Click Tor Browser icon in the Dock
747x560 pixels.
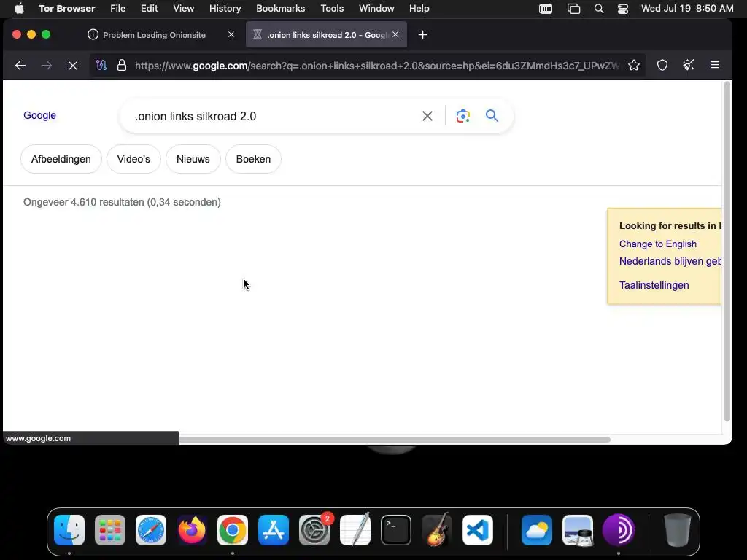(619, 530)
